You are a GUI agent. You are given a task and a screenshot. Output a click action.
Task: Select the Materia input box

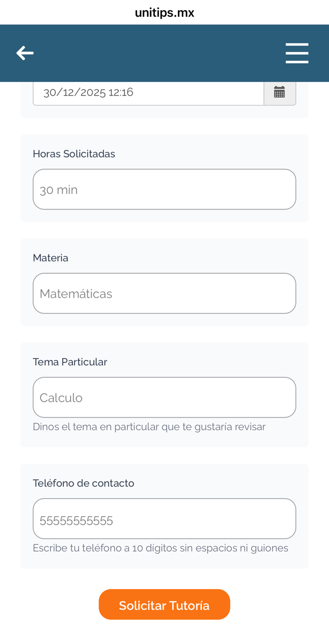[164, 294]
